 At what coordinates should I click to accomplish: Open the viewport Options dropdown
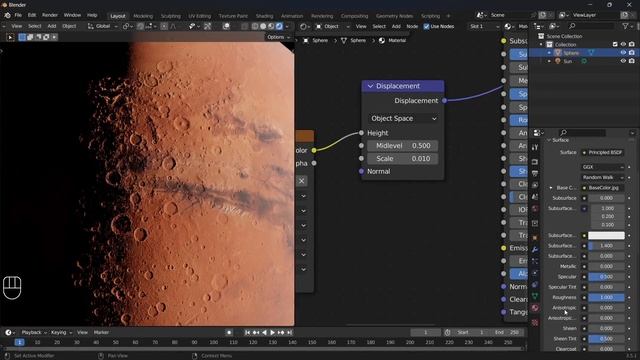pyautogui.click(x=279, y=37)
